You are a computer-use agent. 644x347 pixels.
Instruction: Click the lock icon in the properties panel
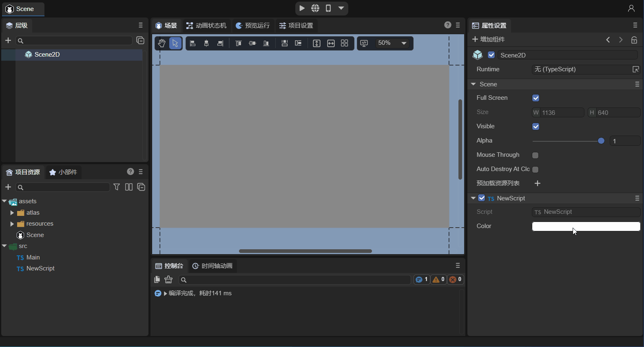click(x=634, y=40)
